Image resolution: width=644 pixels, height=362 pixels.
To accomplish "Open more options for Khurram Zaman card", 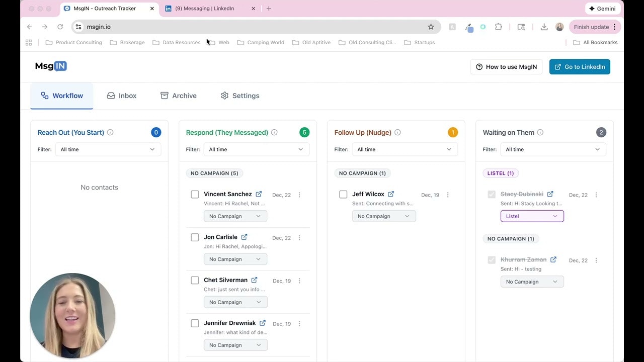I will [x=596, y=260].
